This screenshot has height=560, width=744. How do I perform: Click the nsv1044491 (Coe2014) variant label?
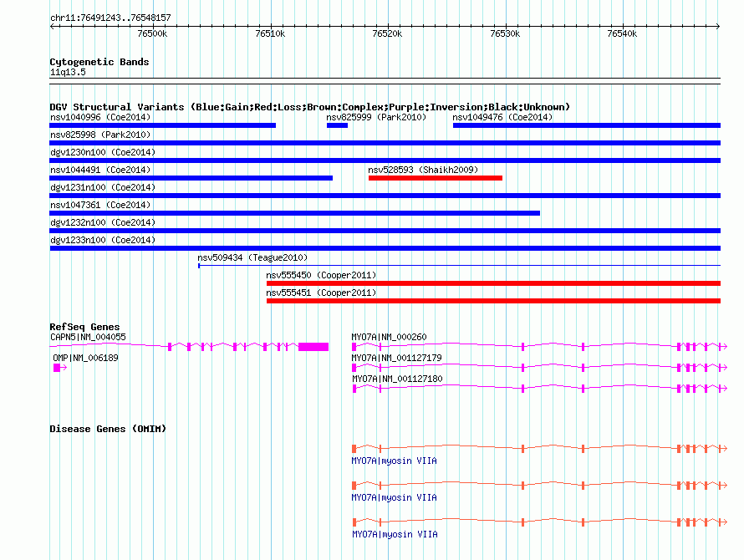100,170
